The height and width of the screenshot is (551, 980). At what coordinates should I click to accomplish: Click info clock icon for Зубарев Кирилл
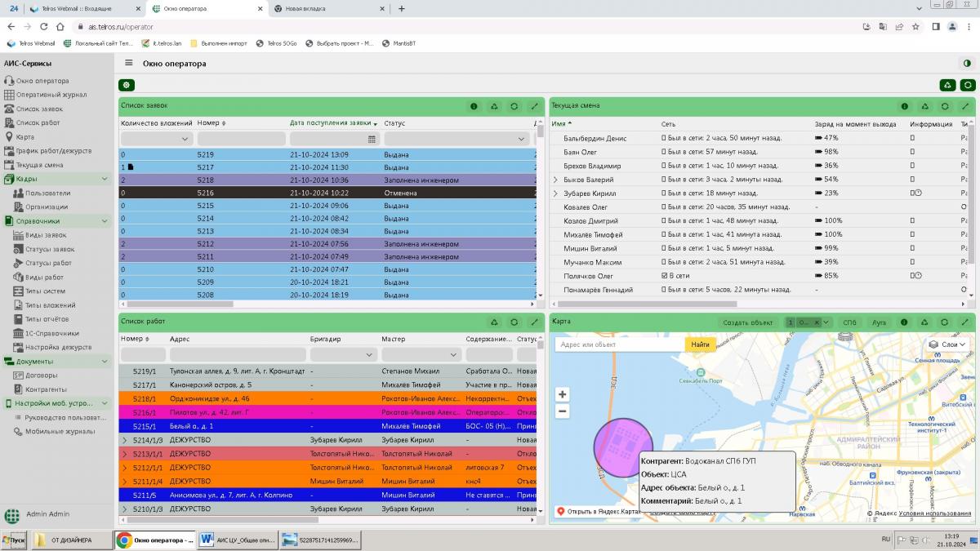point(918,193)
